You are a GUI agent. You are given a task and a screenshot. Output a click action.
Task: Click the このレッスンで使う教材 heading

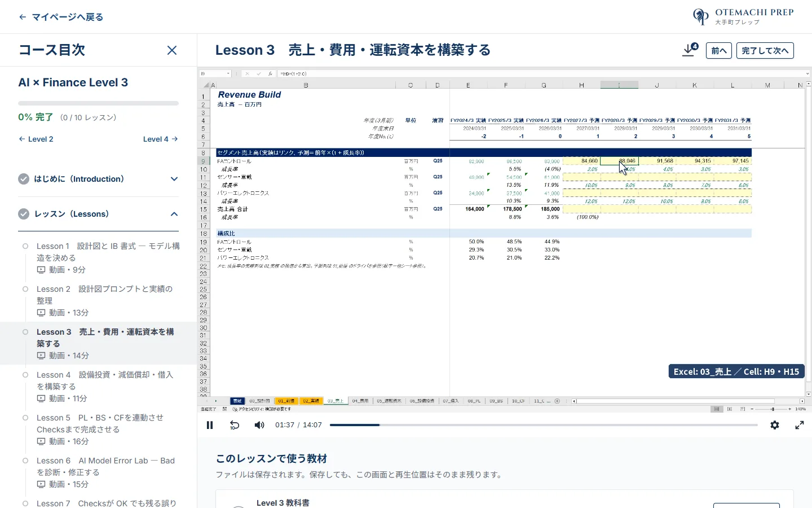pyautogui.click(x=272, y=459)
